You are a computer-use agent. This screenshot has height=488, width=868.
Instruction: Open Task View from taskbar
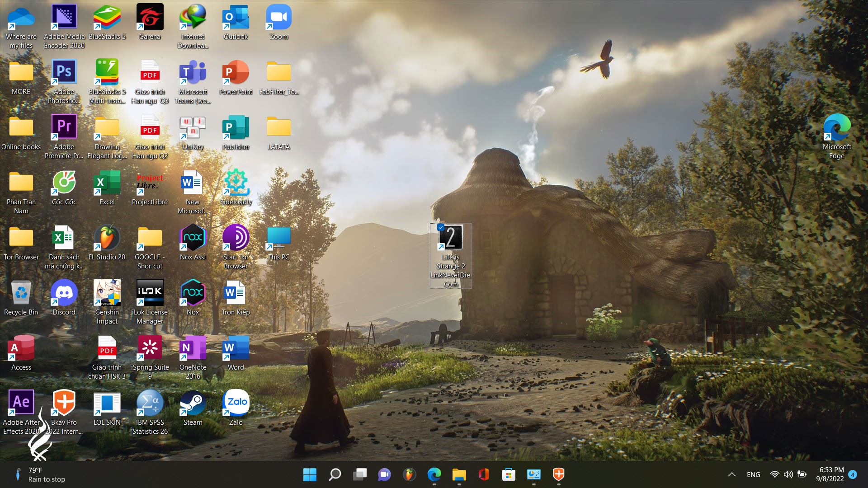tap(360, 474)
